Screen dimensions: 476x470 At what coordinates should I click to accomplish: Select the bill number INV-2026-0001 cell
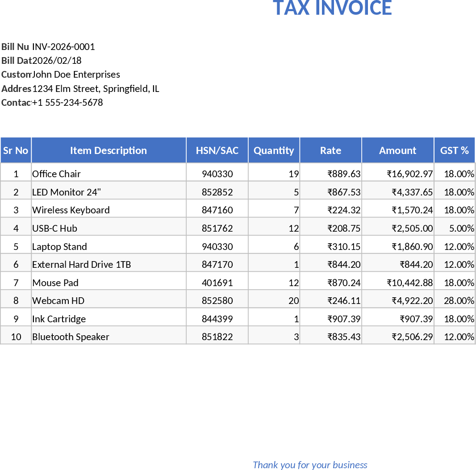click(x=63, y=47)
